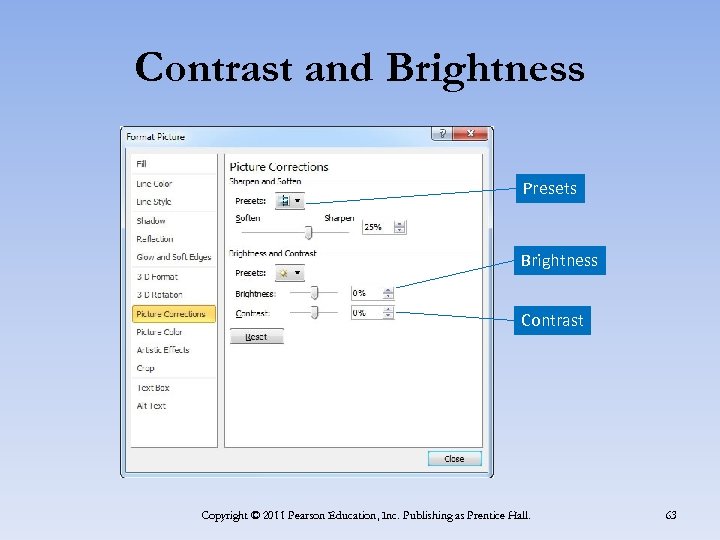Viewport: 720px width, 540px height.
Task: Increase sharpen value with spinner arrows
Action: pos(400,224)
